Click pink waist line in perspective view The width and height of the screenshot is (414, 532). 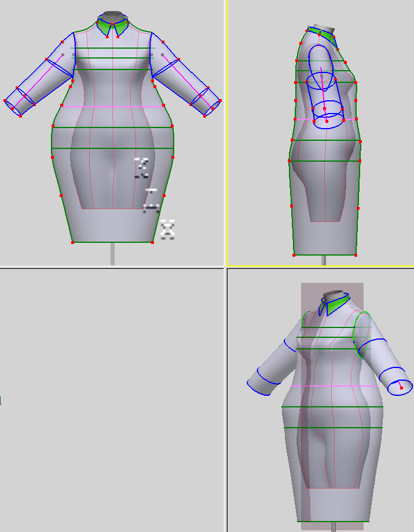pyautogui.click(x=334, y=386)
